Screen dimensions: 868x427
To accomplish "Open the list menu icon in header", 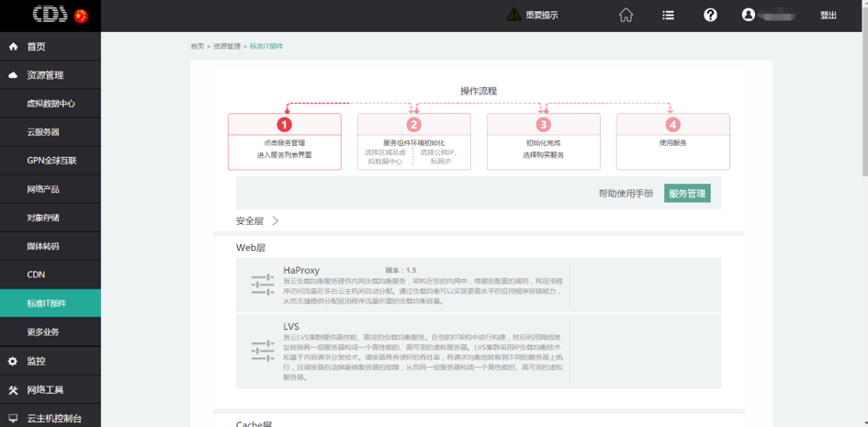I will coord(668,16).
